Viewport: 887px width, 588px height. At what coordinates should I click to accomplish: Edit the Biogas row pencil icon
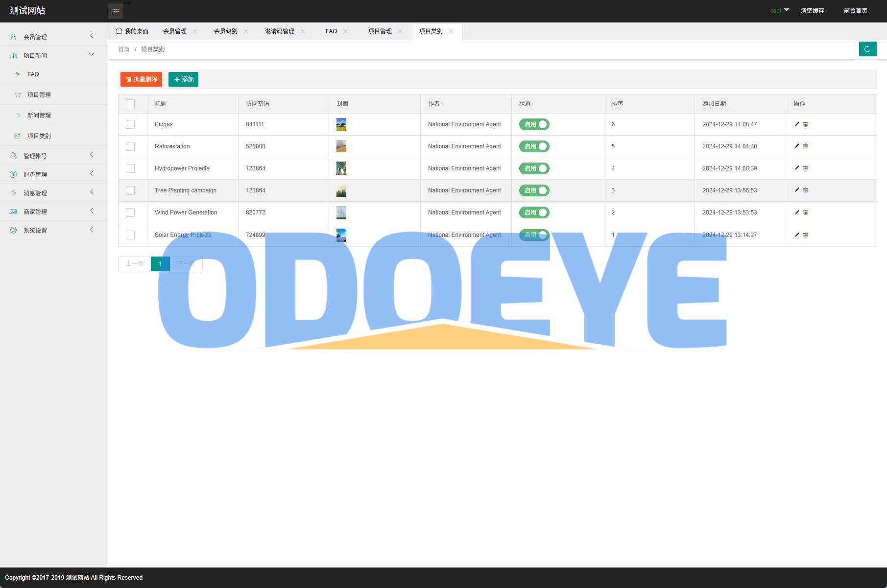tap(796, 124)
